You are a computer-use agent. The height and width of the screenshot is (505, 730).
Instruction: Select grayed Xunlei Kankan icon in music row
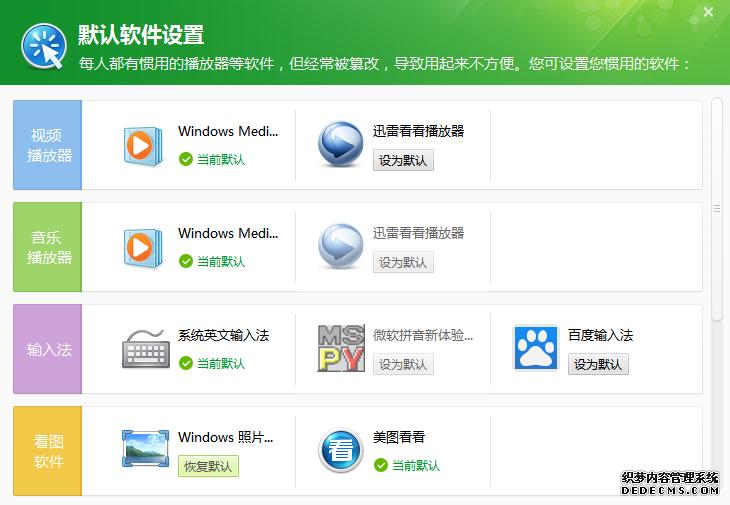(340, 247)
